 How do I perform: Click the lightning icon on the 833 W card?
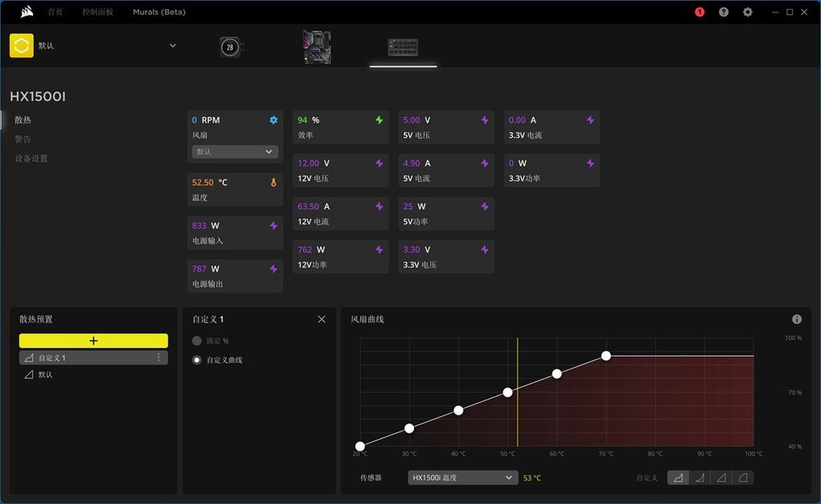(x=273, y=226)
